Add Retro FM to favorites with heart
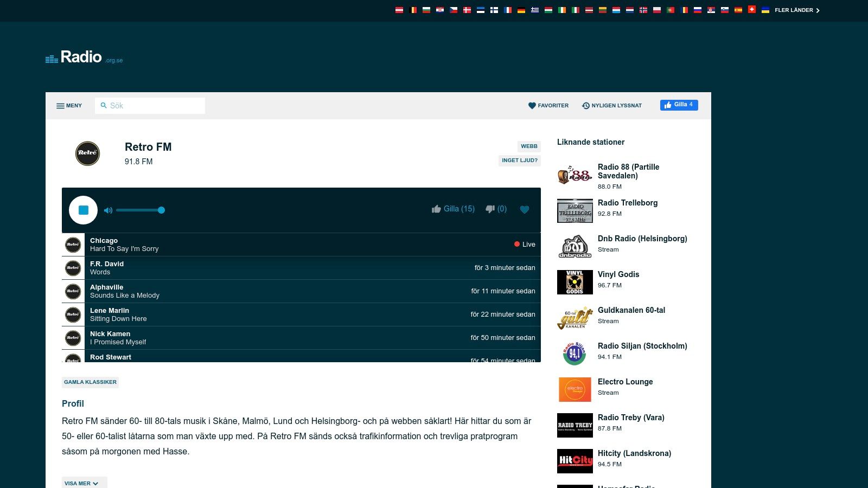868x488 pixels. pos(525,209)
